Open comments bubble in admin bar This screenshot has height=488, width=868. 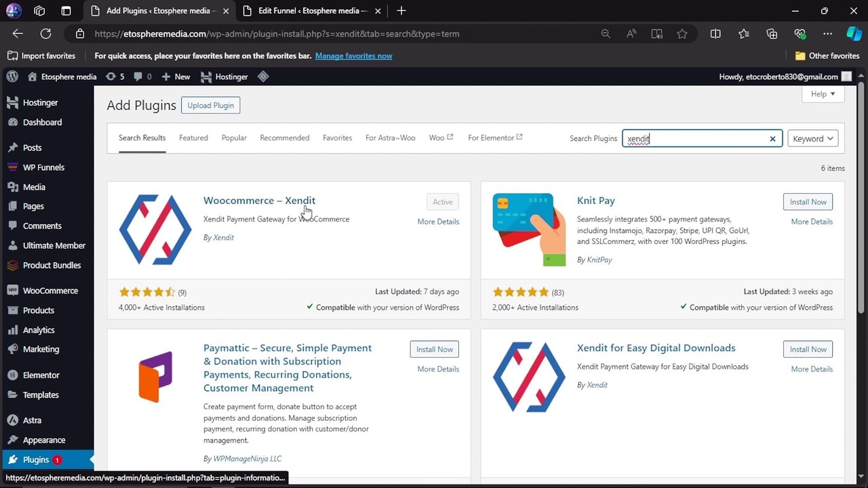click(x=142, y=77)
